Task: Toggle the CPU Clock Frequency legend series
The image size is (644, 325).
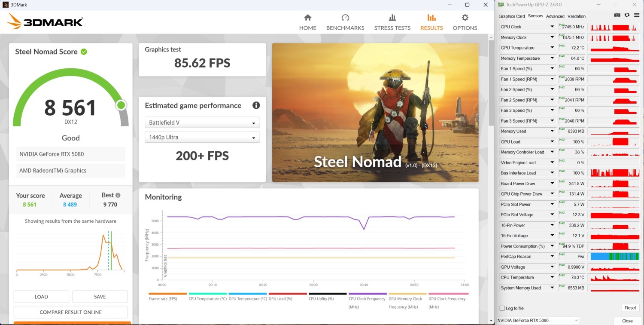Action: click(368, 302)
